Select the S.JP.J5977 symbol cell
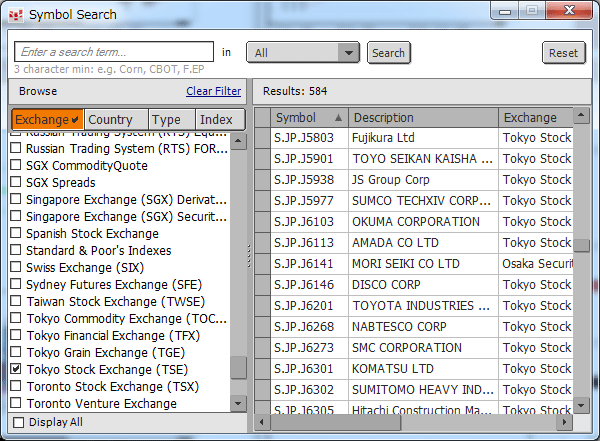 point(309,201)
